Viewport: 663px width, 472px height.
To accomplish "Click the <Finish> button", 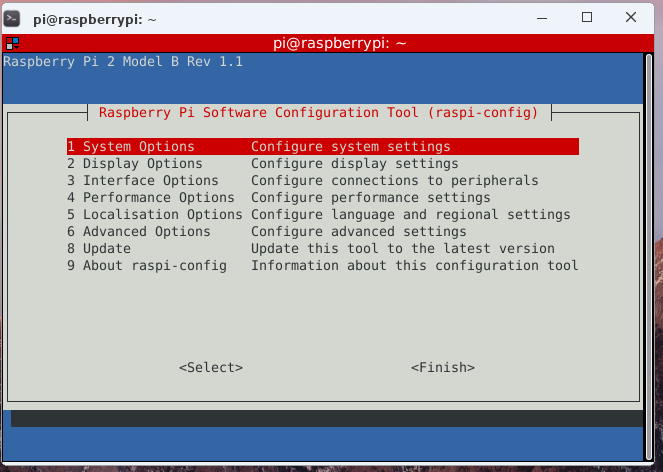I will (x=443, y=368).
